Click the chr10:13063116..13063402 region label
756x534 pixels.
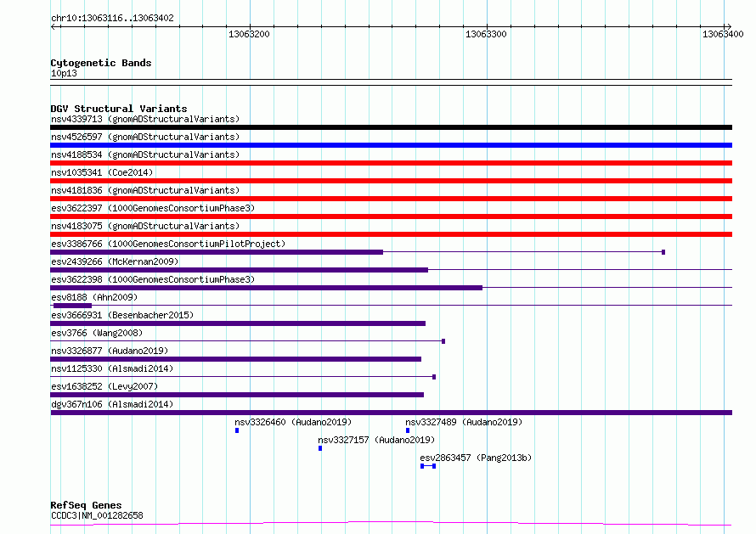pyautogui.click(x=112, y=18)
